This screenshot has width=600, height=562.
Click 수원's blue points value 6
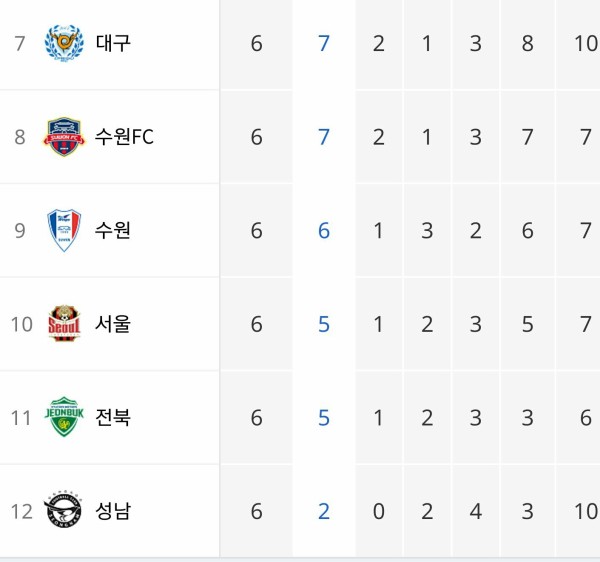(x=324, y=230)
